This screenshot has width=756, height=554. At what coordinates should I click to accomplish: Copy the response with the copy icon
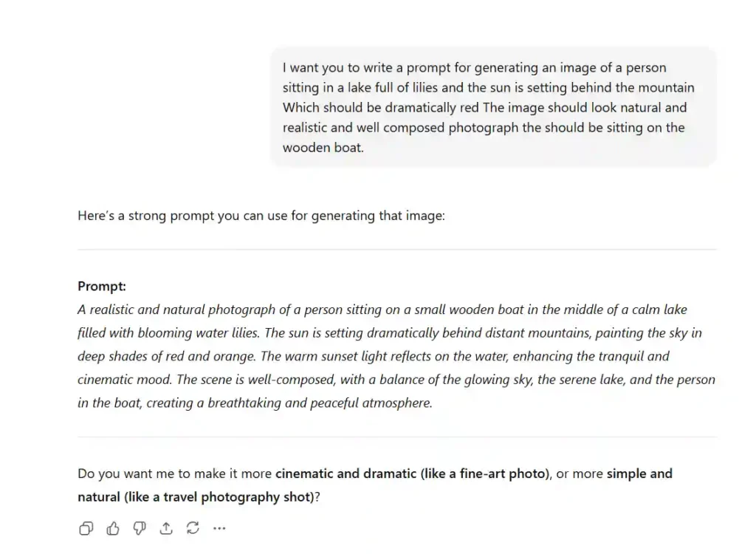point(86,528)
